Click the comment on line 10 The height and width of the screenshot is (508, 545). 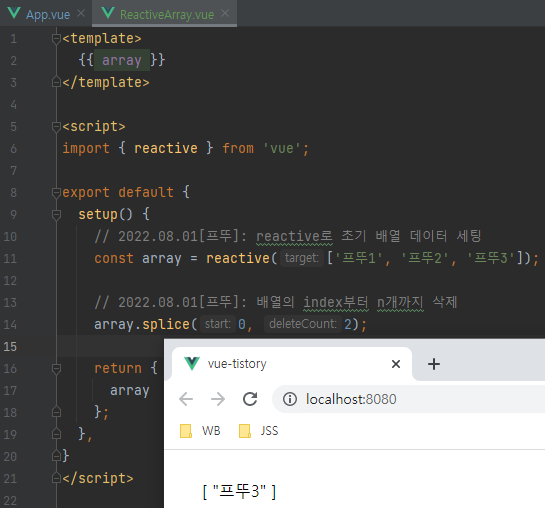point(288,236)
